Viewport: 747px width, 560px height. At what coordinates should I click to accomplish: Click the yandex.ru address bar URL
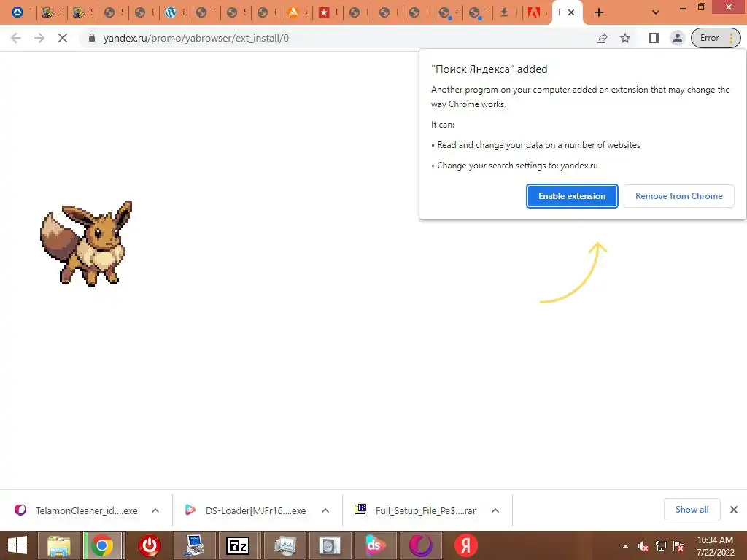click(196, 38)
